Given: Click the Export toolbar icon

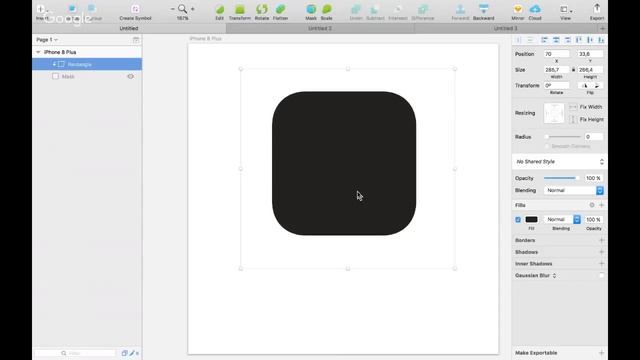Looking at the screenshot, I should (597, 9).
